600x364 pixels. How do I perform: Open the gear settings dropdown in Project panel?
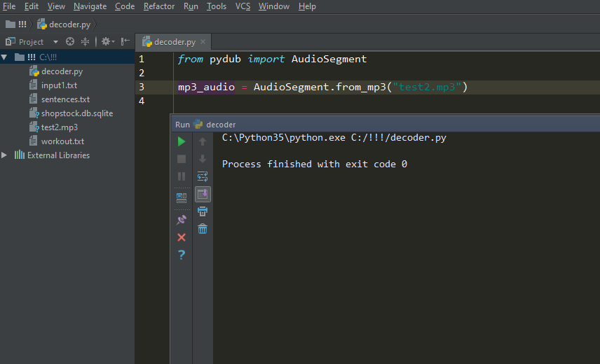tap(107, 42)
